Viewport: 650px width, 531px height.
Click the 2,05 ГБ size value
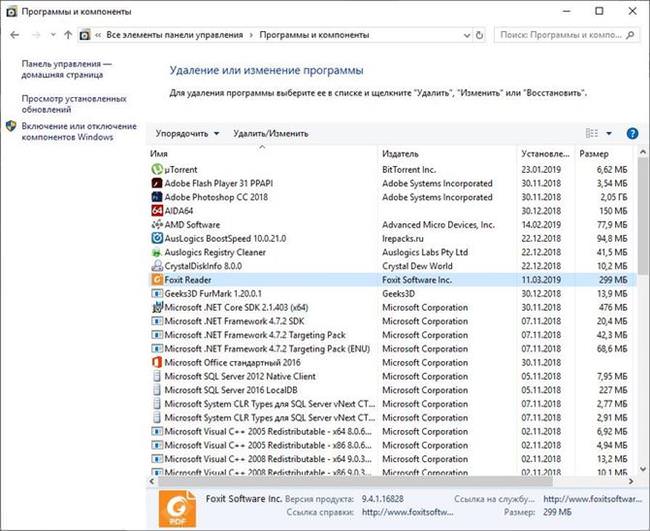pyautogui.click(x=614, y=197)
